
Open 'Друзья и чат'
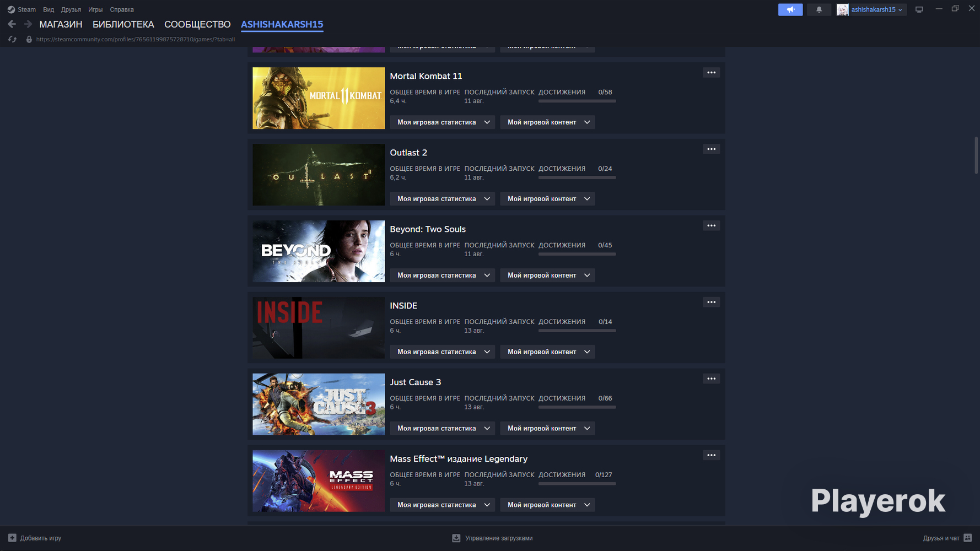(x=941, y=538)
